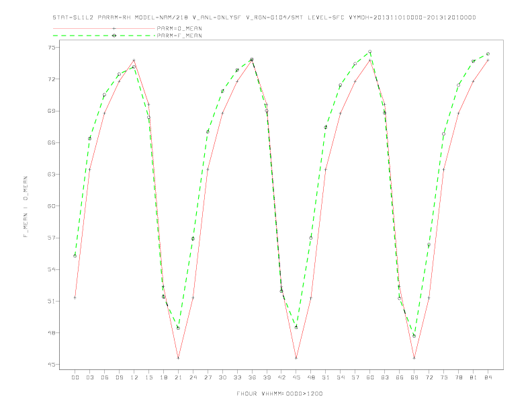
Task: Click x-axis forecast hour label 51
Action: [326, 377]
